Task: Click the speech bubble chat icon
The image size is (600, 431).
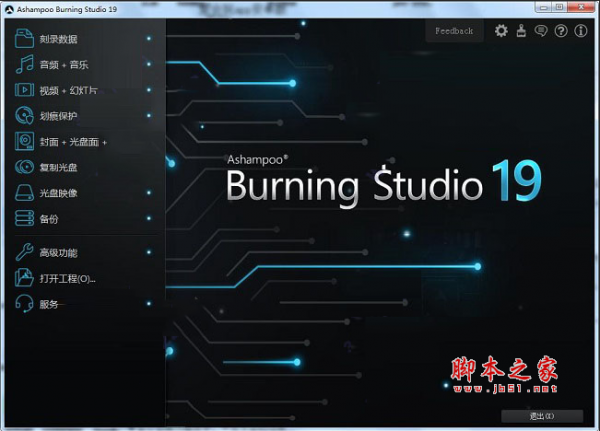Action: click(x=541, y=31)
